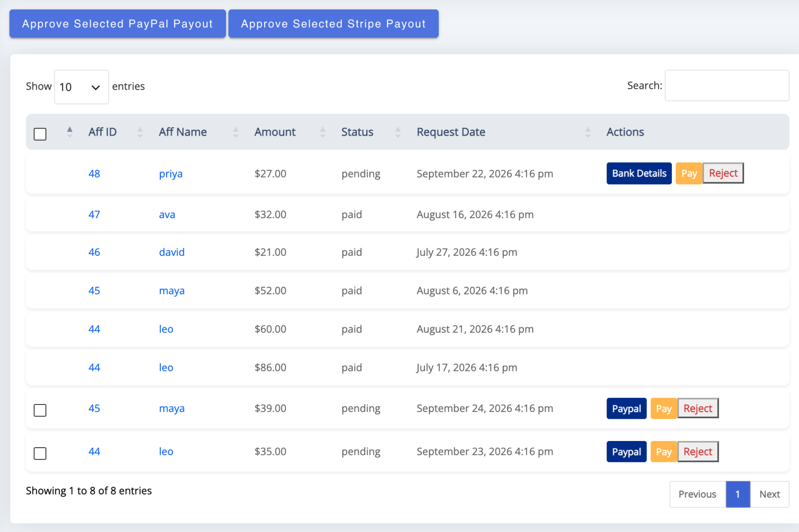Open leo link in $60.00 row
799x532 pixels.
(x=166, y=329)
